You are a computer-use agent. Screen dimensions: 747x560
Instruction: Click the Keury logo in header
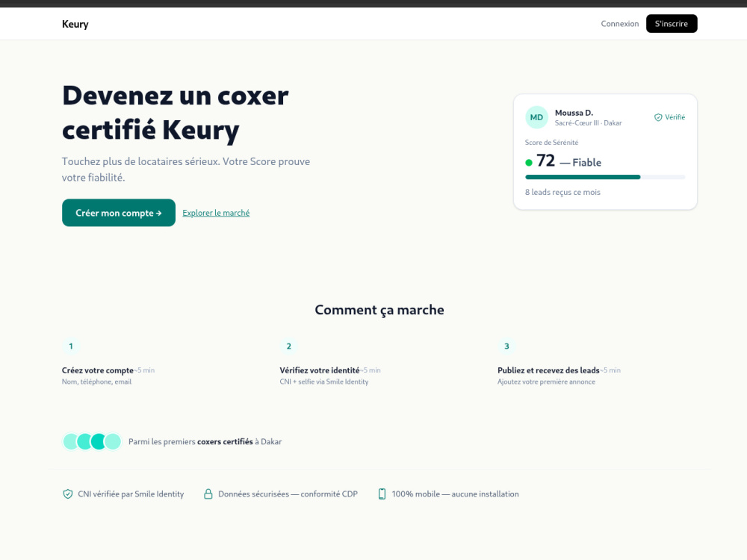(75, 24)
